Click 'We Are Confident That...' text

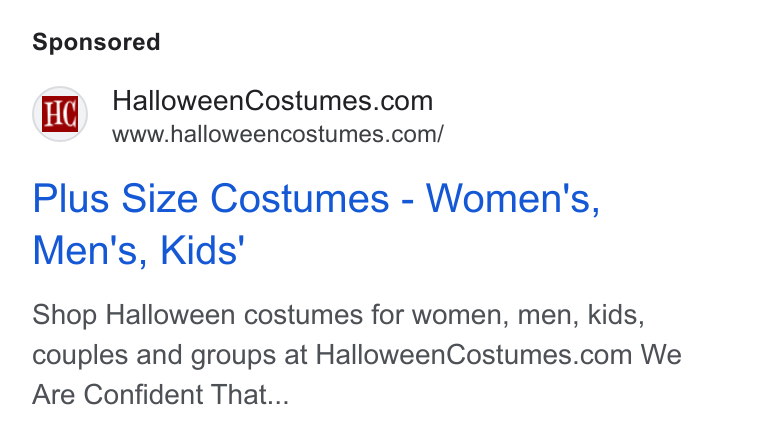[x=357, y=375]
